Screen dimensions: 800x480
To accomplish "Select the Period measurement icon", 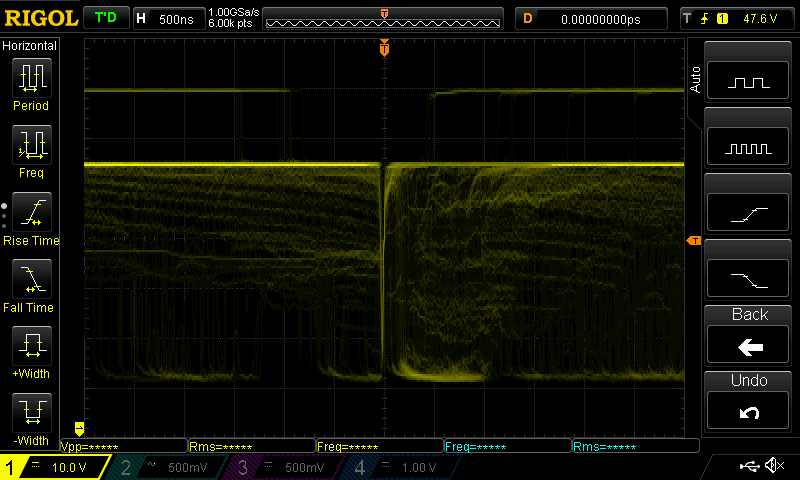I will tap(31, 84).
